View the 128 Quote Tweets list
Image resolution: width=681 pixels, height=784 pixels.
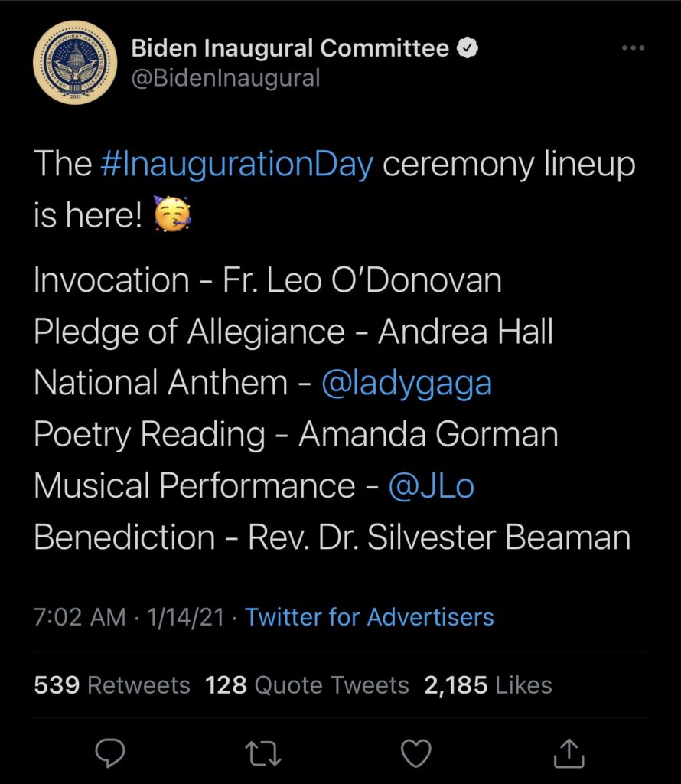(x=307, y=684)
